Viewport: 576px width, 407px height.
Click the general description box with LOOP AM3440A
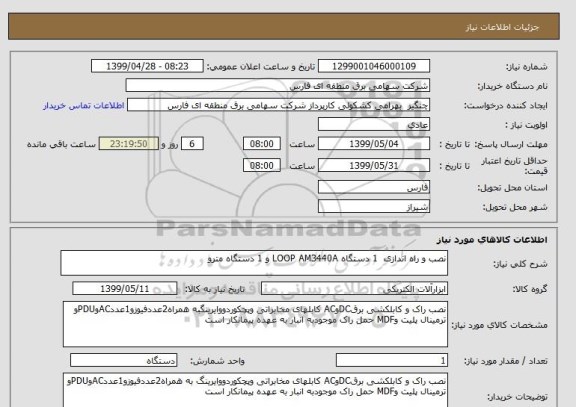click(254, 263)
